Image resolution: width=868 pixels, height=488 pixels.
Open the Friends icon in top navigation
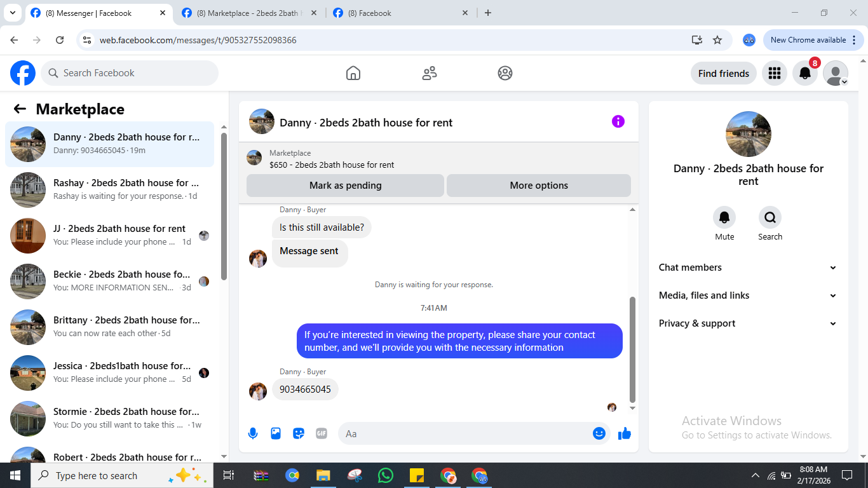[430, 73]
